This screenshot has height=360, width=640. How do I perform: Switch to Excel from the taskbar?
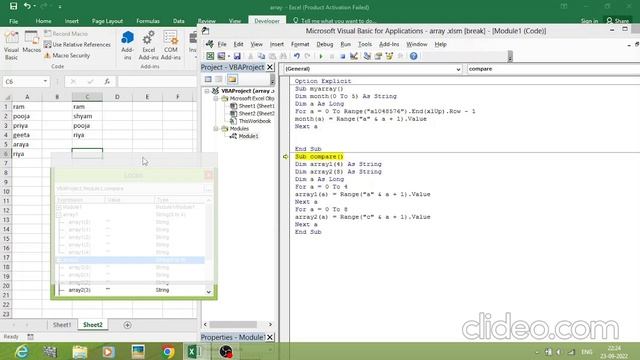point(193,351)
